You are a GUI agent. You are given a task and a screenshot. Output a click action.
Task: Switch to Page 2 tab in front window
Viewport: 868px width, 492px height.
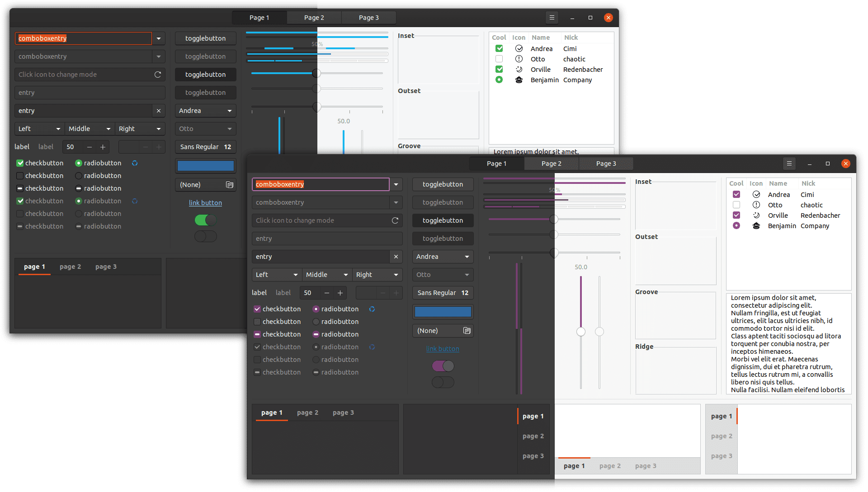[x=551, y=164]
